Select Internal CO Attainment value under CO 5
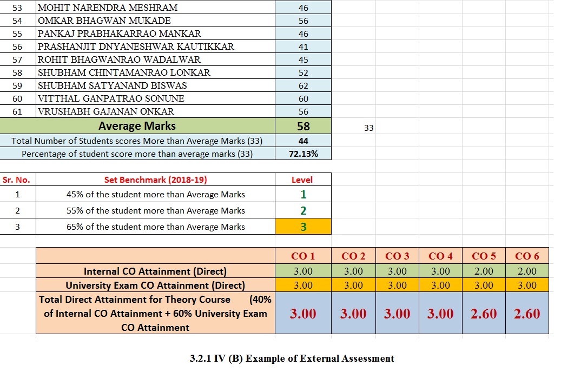The width and height of the screenshot is (561, 392). tap(484, 271)
